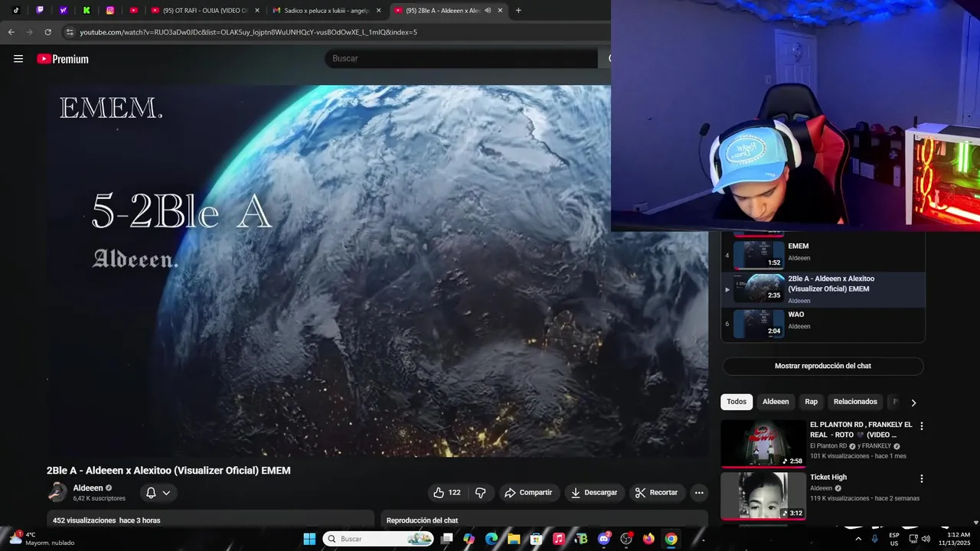This screenshot has height=551, width=980.
Task: Open the music app on the taskbar
Action: tap(559, 539)
